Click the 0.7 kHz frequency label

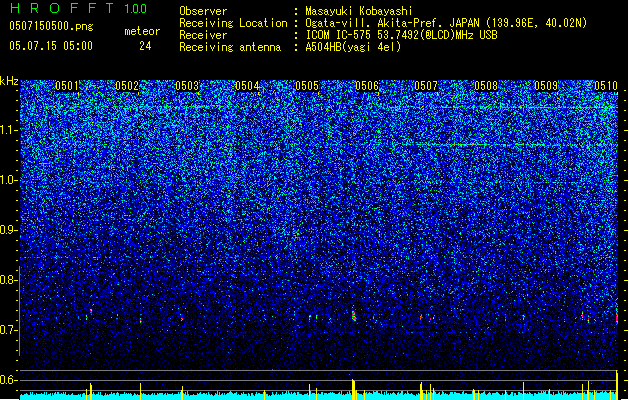tap(9, 330)
